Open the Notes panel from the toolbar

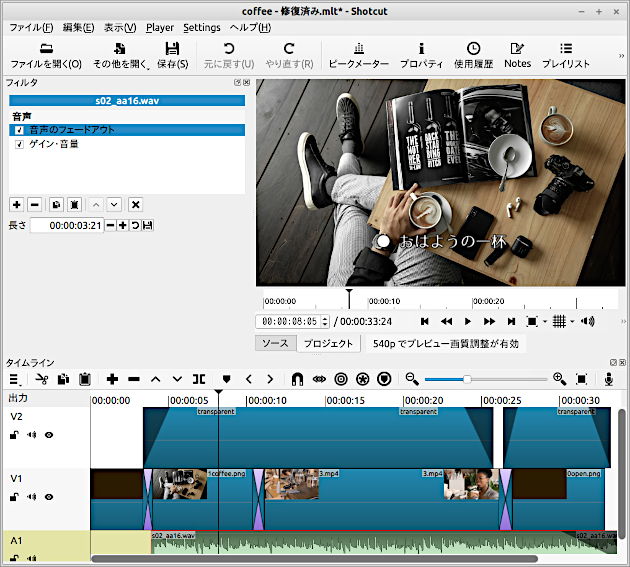coord(517,55)
